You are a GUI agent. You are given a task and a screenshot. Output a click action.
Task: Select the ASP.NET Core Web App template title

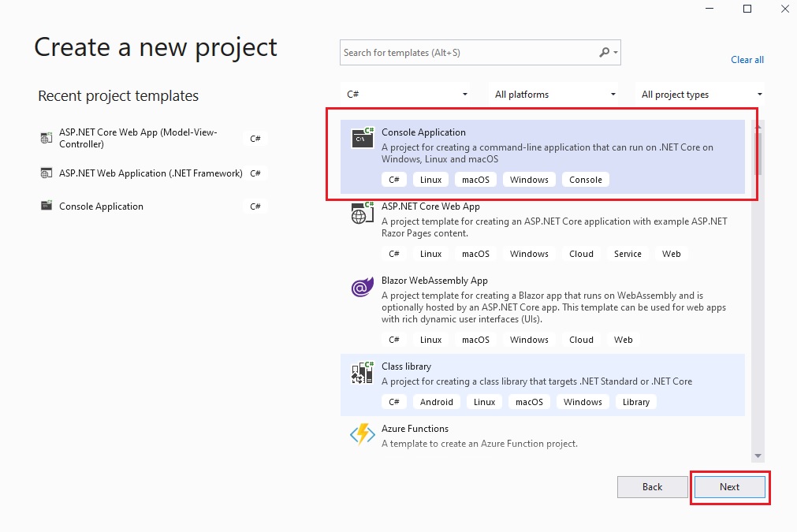430,206
